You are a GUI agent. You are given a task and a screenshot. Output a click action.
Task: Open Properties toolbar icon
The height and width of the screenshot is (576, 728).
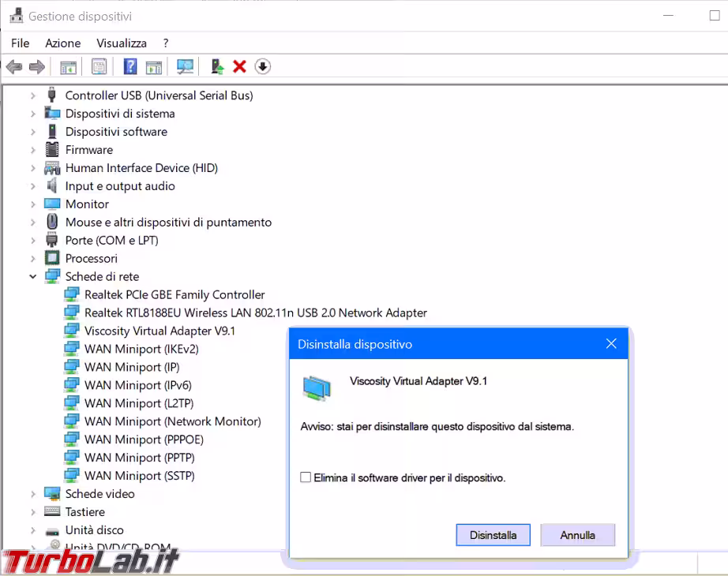[x=99, y=67]
